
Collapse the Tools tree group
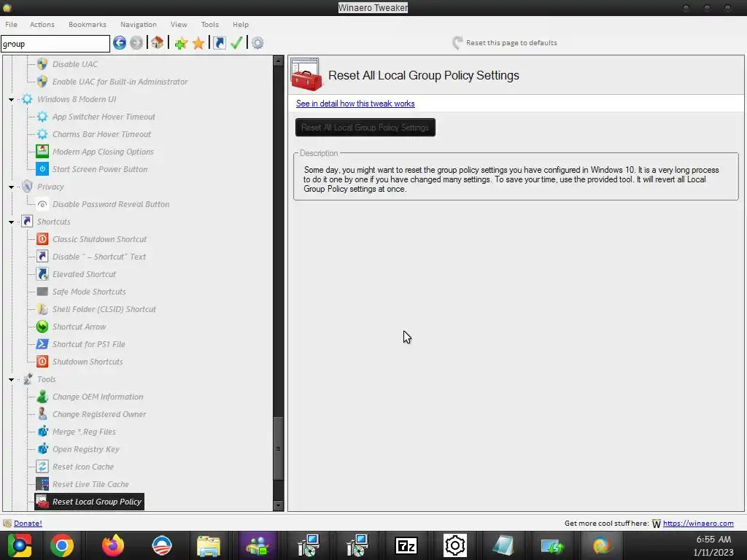coord(12,379)
